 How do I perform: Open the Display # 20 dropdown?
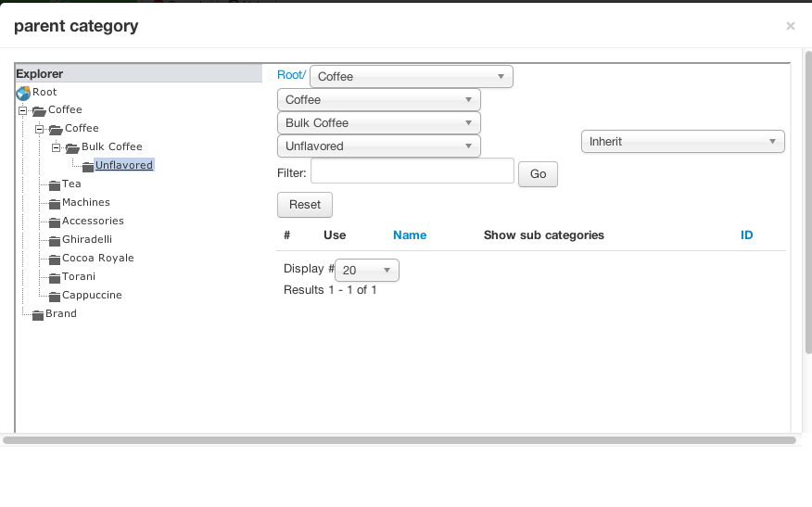pos(367,271)
